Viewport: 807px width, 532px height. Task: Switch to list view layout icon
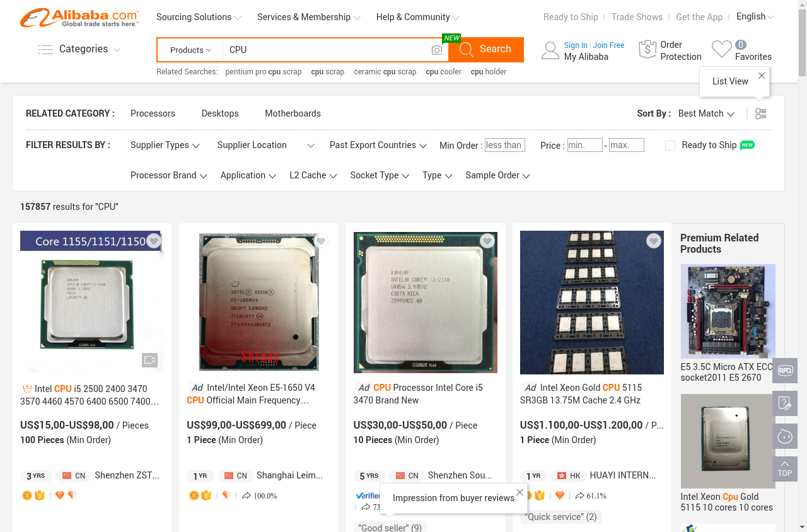click(x=761, y=113)
